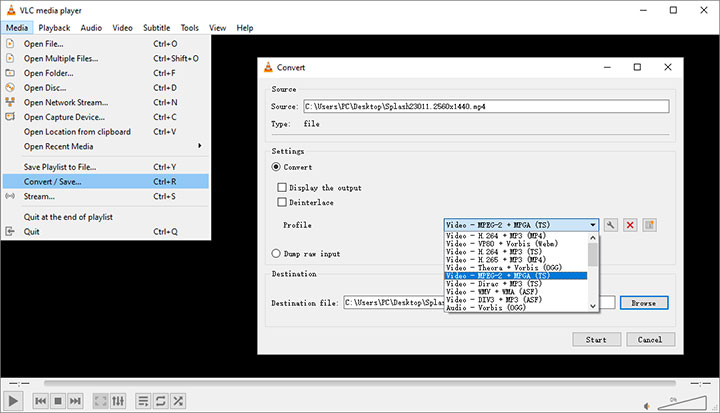Edit selected profile with wrench icon

(x=611, y=225)
